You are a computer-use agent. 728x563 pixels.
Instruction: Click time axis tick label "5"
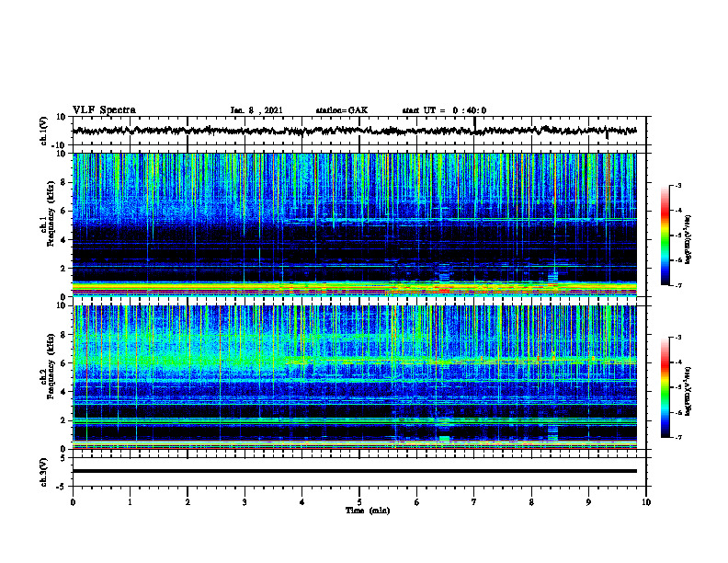(359, 502)
